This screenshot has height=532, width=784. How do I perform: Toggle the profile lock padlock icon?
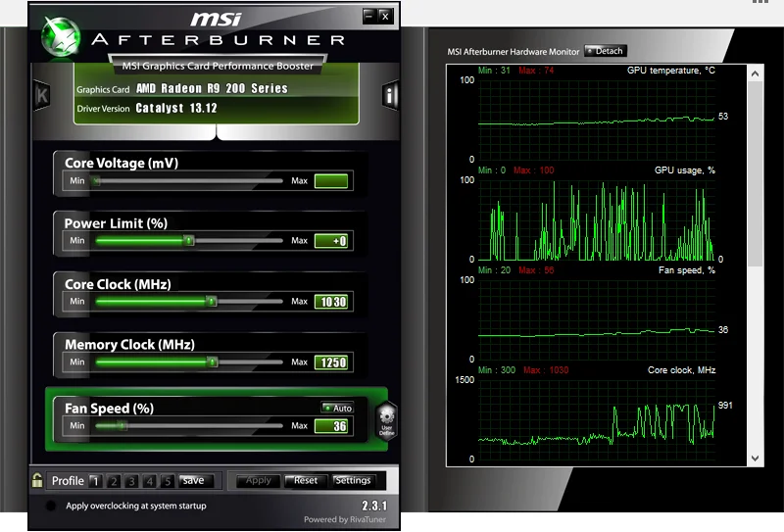[x=37, y=480]
